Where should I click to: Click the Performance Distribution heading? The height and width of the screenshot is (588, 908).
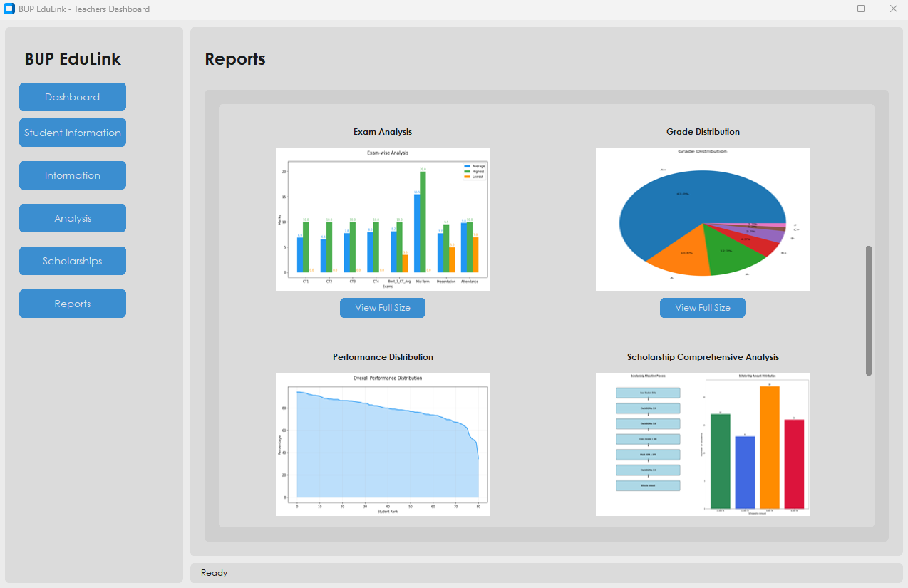[x=382, y=356]
